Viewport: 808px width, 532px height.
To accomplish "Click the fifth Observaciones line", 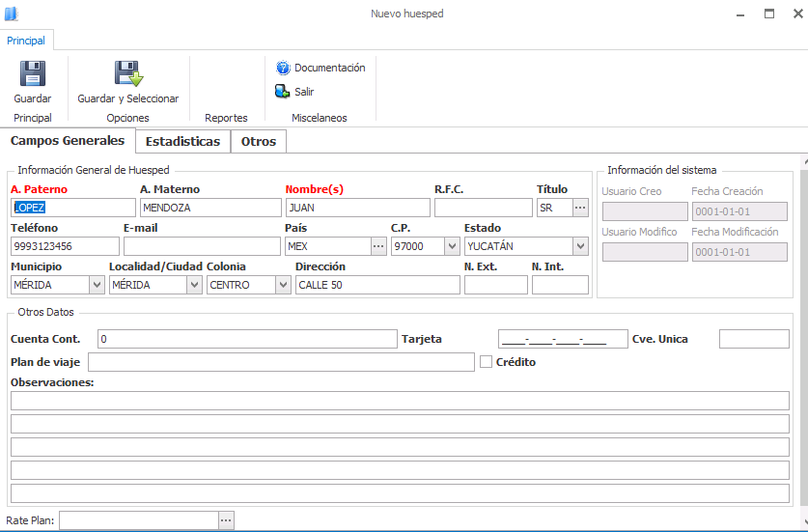I will click(400, 493).
